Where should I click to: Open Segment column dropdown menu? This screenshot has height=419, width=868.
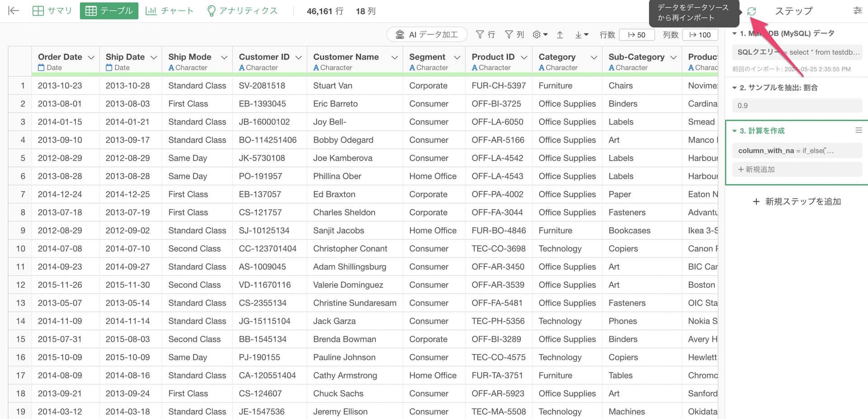[x=457, y=57]
